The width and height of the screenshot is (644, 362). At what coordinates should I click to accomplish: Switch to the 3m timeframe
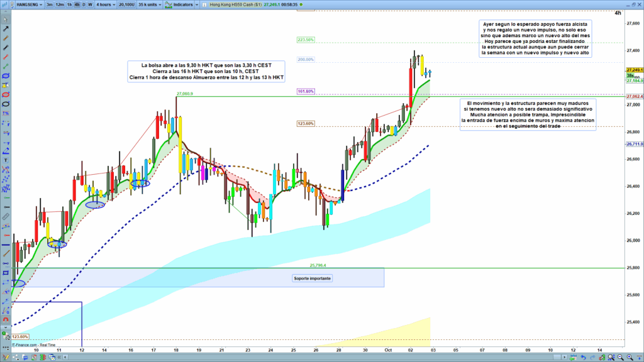(49, 4)
